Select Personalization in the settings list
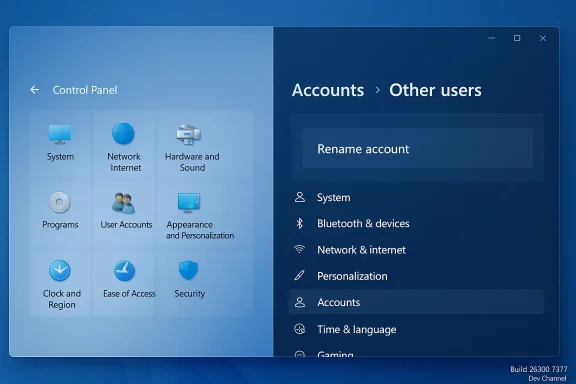576x384 pixels. click(x=416, y=276)
